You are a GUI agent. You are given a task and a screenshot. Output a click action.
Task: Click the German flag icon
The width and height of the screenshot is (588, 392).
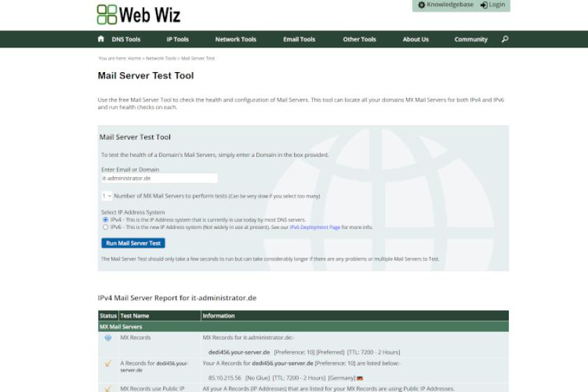[x=360, y=378]
